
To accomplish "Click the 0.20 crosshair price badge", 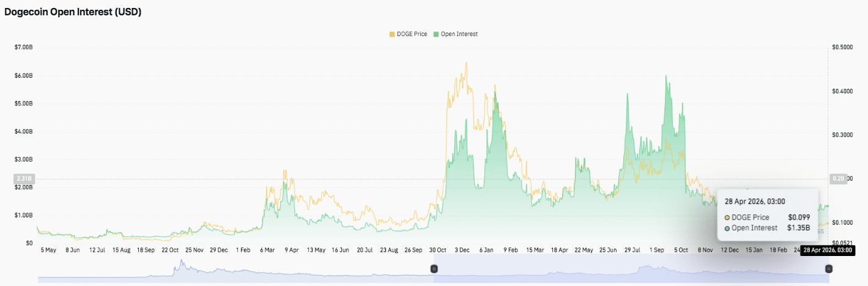I will (x=837, y=179).
